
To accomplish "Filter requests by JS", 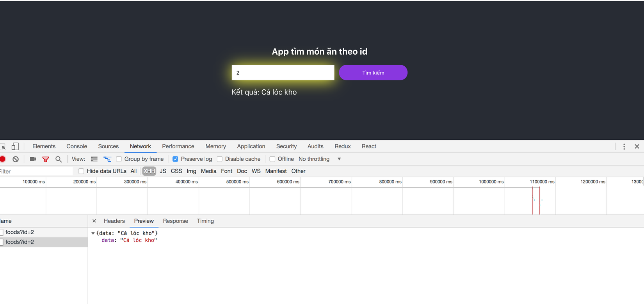I will [163, 171].
